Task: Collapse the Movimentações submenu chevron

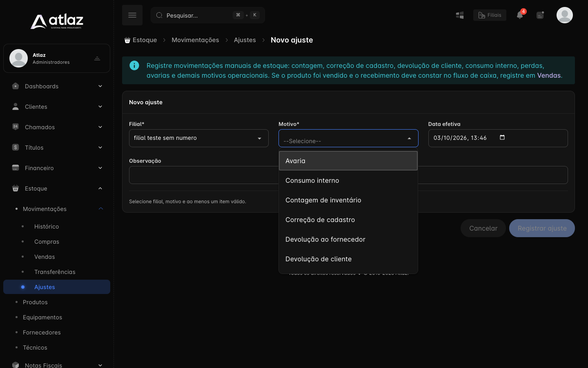Action: coord(101,209)
